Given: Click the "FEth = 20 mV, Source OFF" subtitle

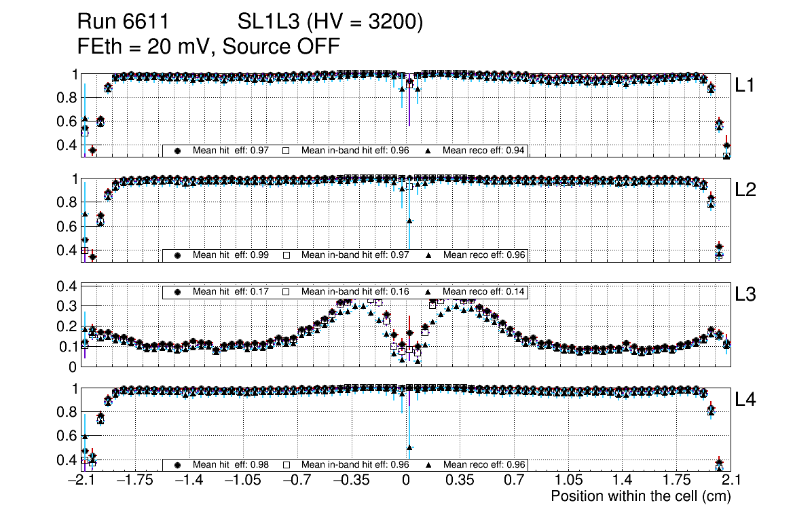Looking at the screenshot, I should coord(208,47).
